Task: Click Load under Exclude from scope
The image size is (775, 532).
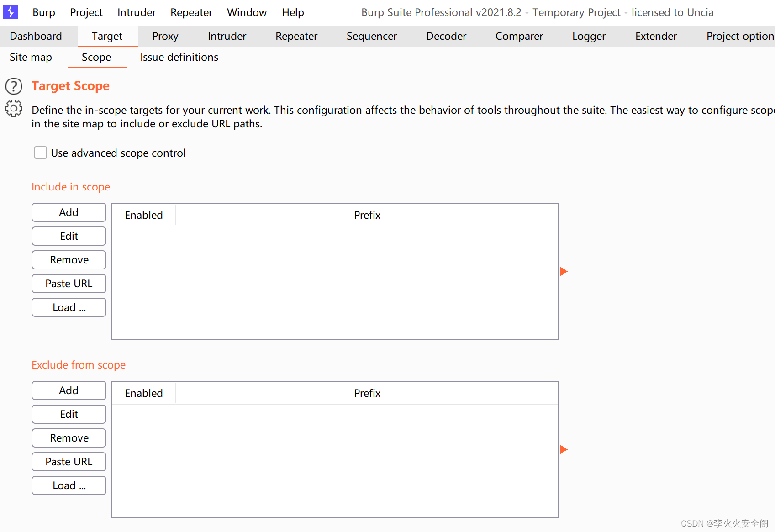Action: coord(69,485)
